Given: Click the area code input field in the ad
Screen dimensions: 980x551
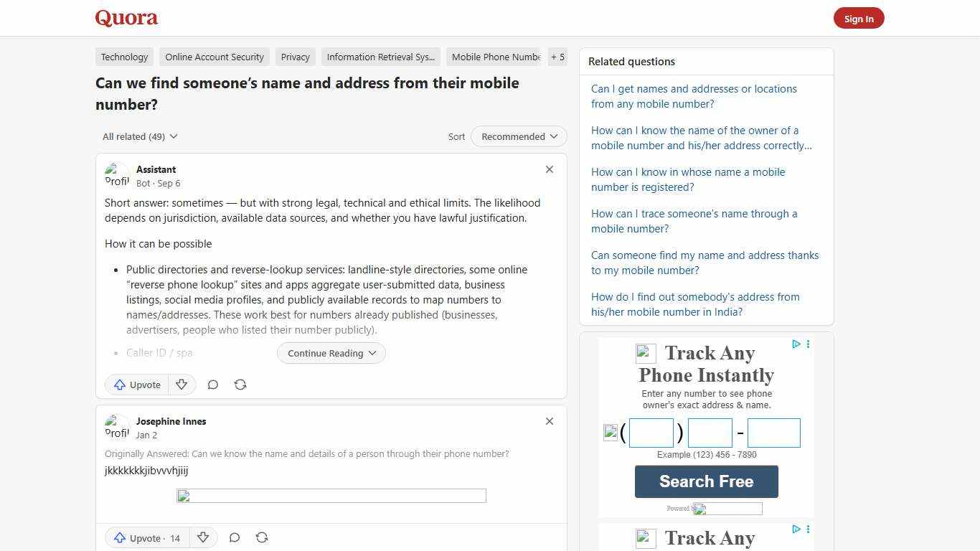Looking at the screenshot, I should tap(651, 432).
